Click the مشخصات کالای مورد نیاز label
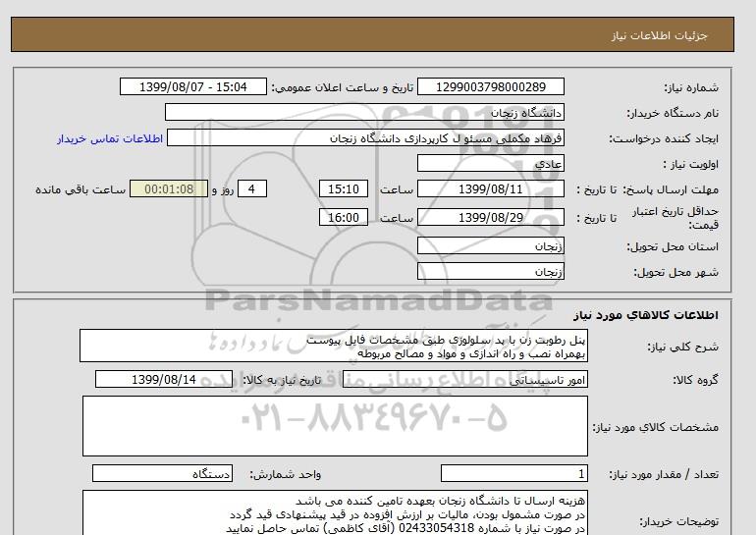 point(656,427)
